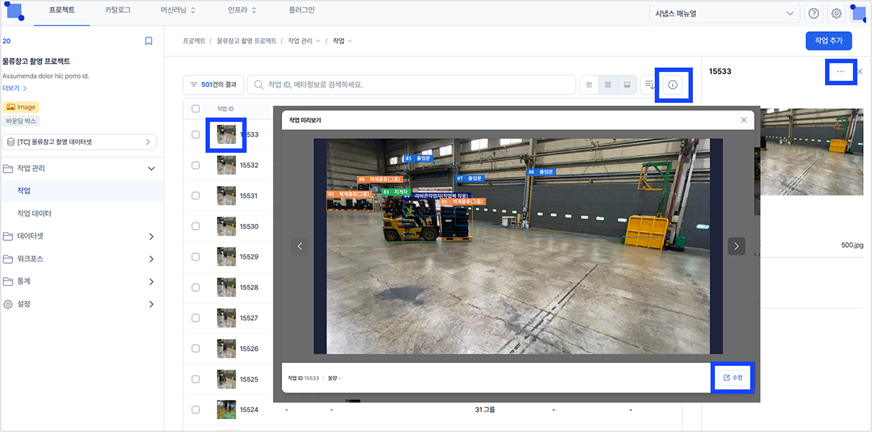Switch to list view icon
This screenshot has width=872, height=432.
coord(589,85)
